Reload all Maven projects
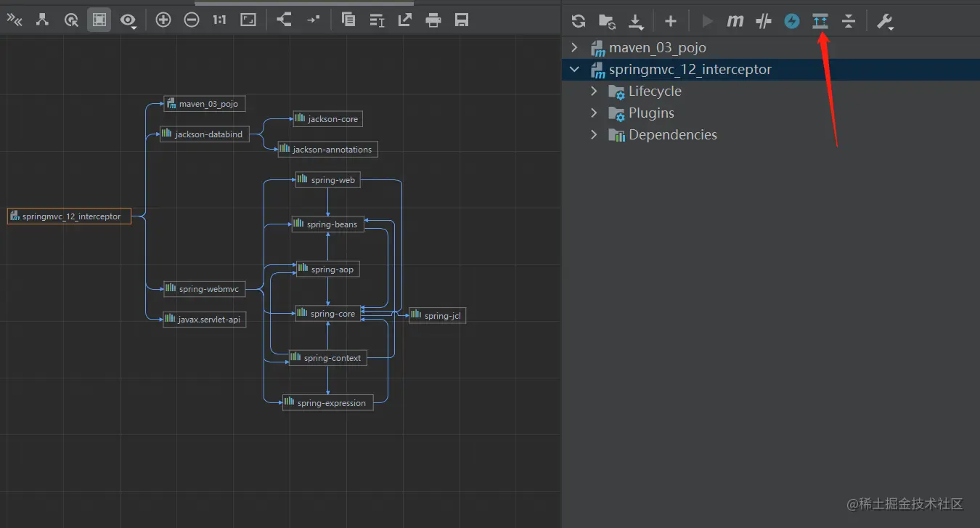Viewport: 980px width, 528px height. tap(578, 21)
